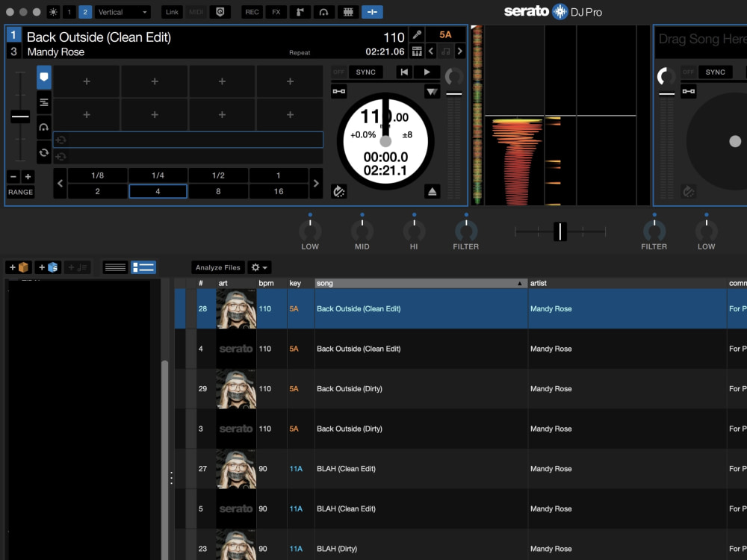
Task: Select the 4 beat auto loop
Action: click(x=158, y=191)
